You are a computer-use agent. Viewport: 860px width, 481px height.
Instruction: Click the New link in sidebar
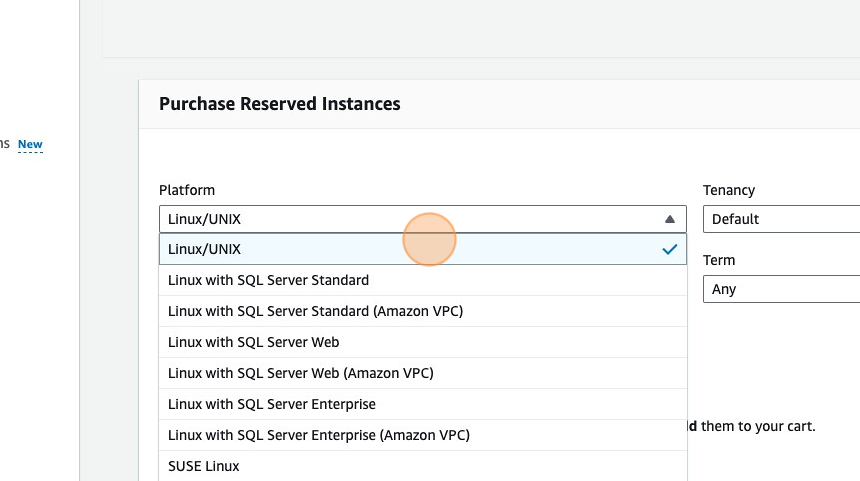coord(30,144)
